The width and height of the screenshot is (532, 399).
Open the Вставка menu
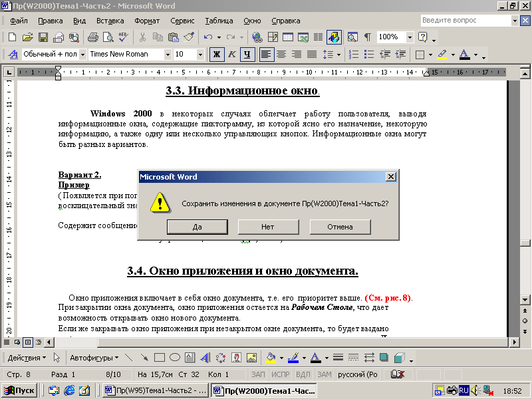[x=110, y=21]
